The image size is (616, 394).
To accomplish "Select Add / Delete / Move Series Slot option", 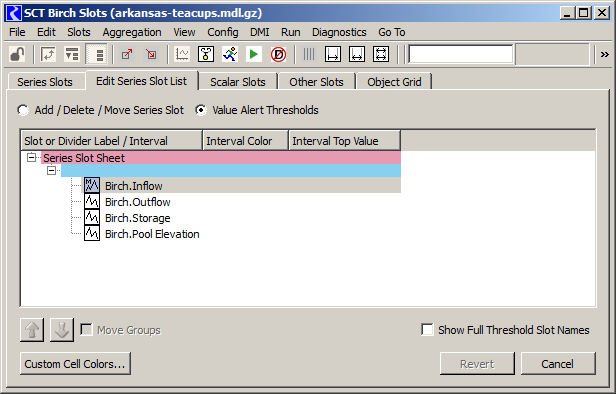I will [x=23, y=110].
